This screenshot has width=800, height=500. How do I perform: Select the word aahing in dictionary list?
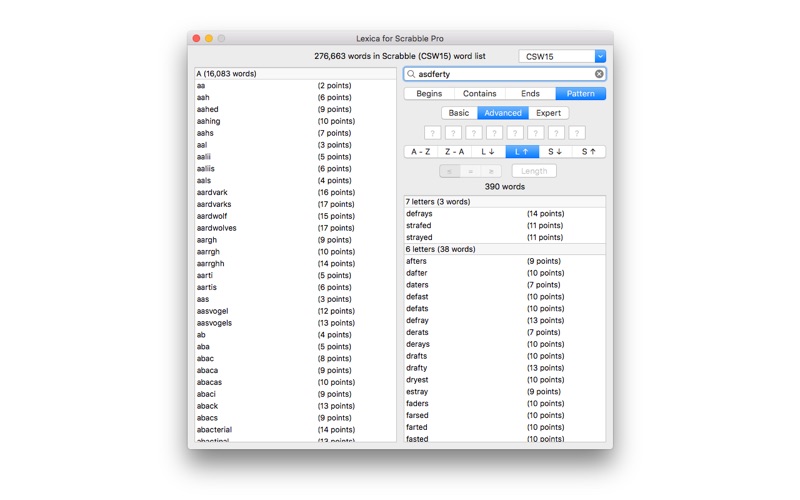click(x=295, y=121)
